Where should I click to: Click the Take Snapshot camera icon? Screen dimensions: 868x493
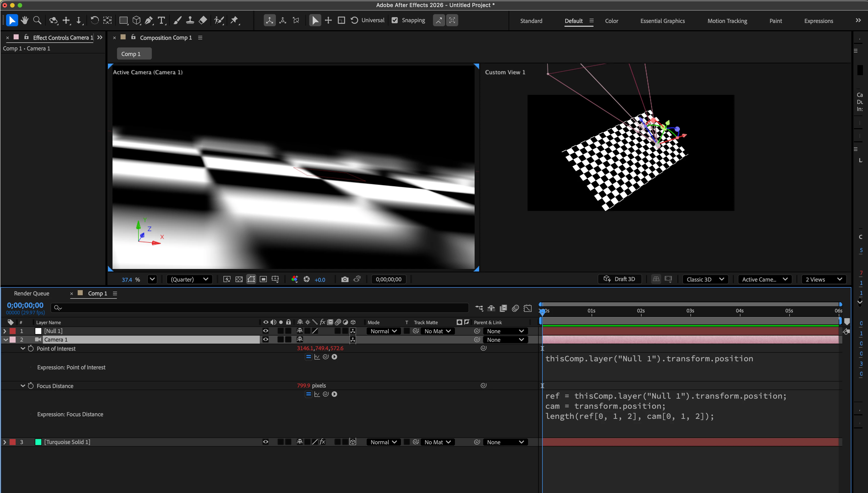tap(344, 279)
